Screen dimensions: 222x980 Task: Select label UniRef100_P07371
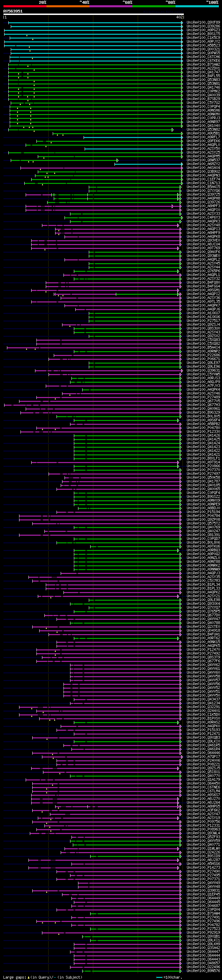pyautogui.click(x=203, y=880)
